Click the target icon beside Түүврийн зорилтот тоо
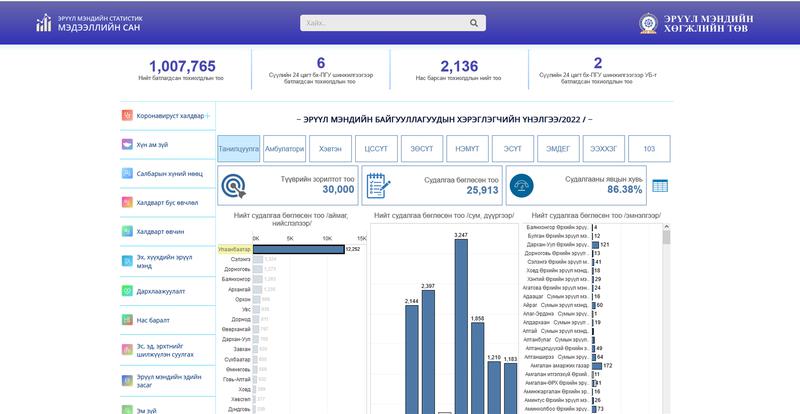 point(233,186)
